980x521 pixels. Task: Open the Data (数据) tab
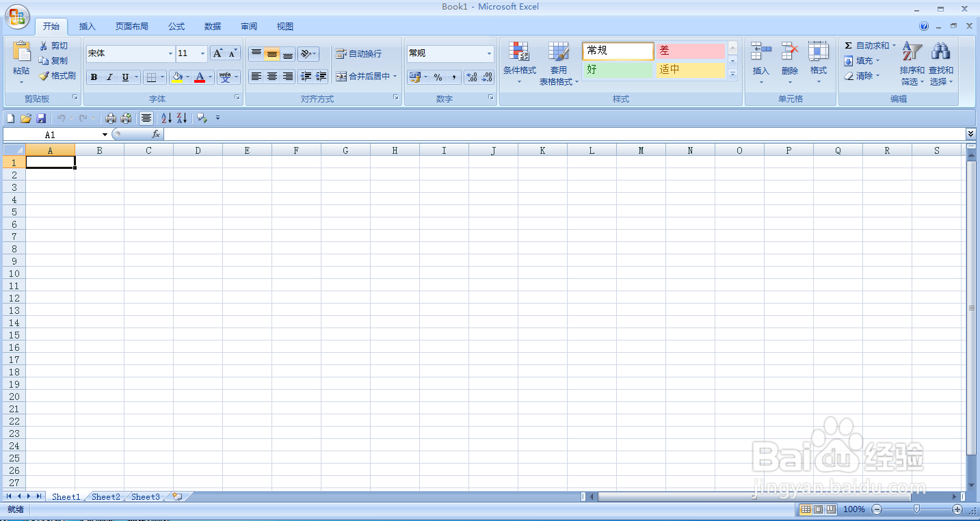point(213,27)
